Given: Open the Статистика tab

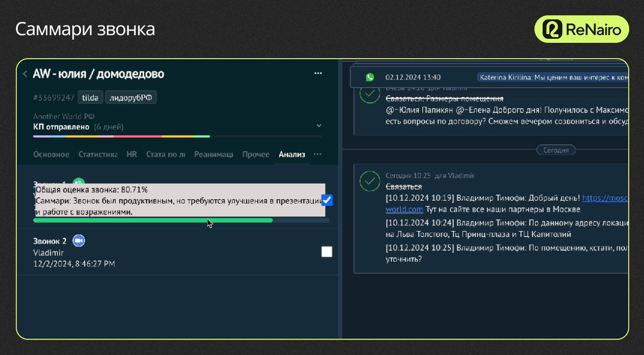Looking at the screenshot, I should tap(98, 155).
